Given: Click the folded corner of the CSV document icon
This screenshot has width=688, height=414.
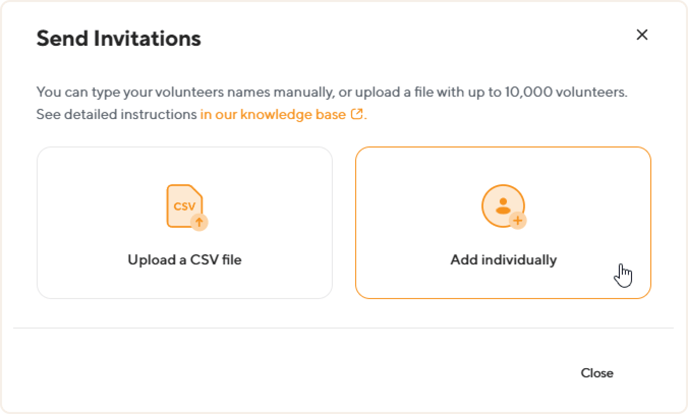Looking at the screenshot, I should point(197,190).
